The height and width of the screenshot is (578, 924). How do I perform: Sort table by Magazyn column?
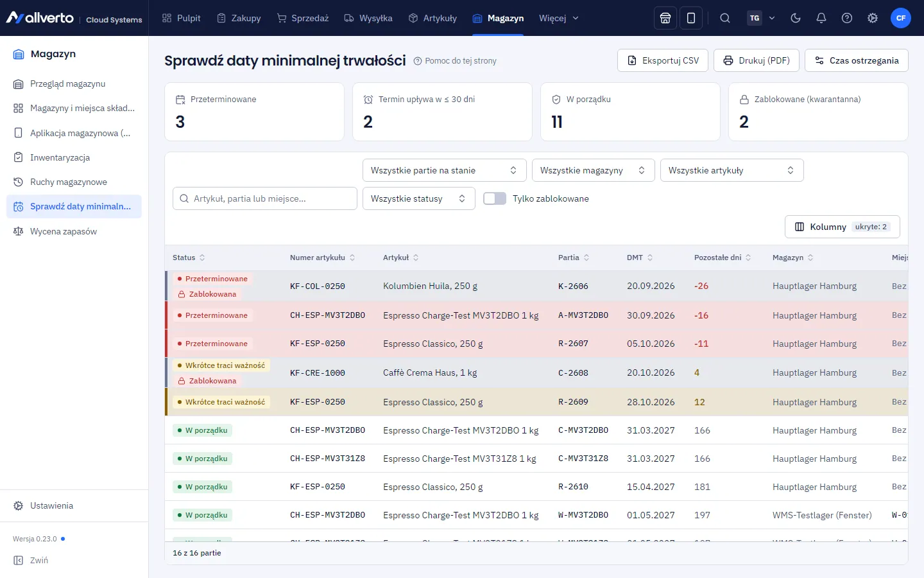(792, 258)
